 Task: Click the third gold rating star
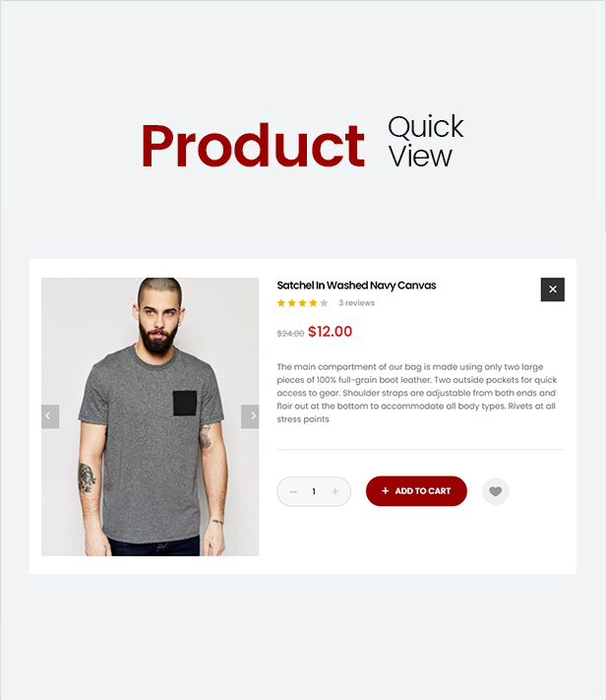303,303
